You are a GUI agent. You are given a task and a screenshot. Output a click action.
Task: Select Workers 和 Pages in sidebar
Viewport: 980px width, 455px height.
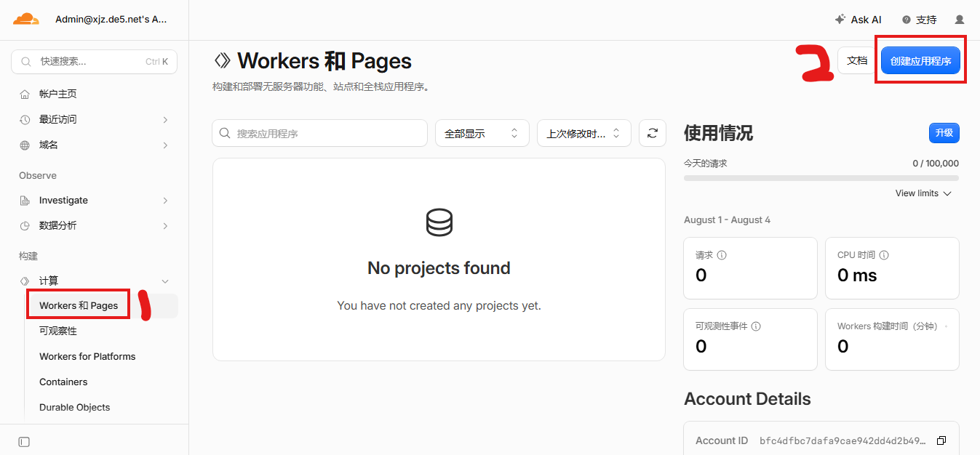tap(79, 305)
